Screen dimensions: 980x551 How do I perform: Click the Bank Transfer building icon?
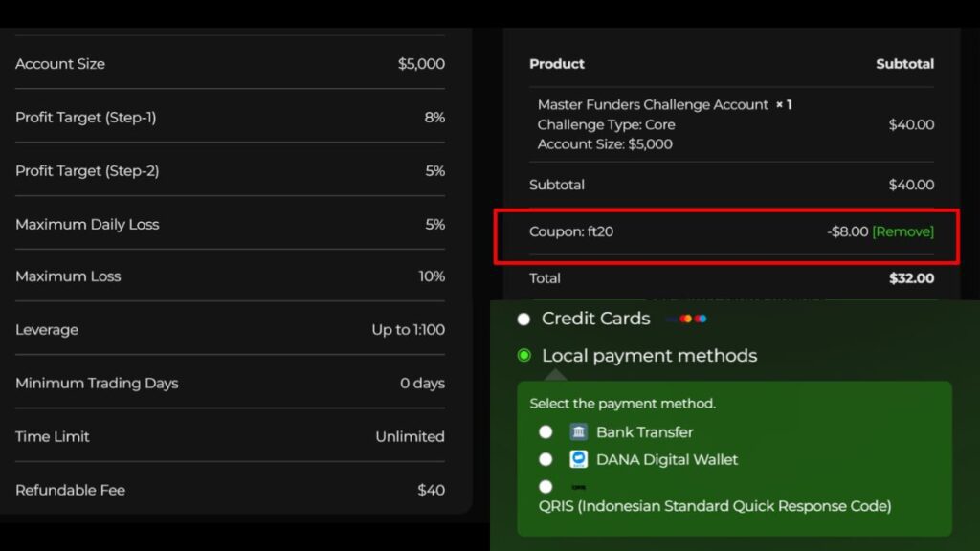pos(578,432)
